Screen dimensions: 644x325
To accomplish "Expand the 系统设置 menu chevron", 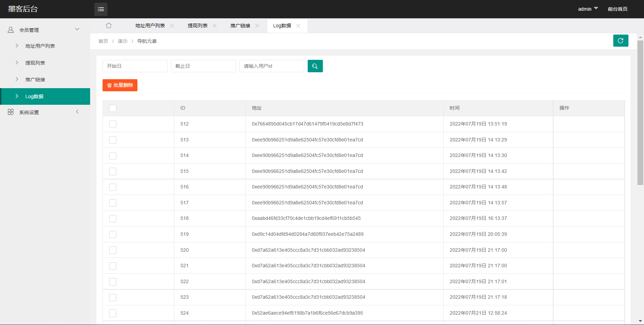I will (x=77, y=112).
